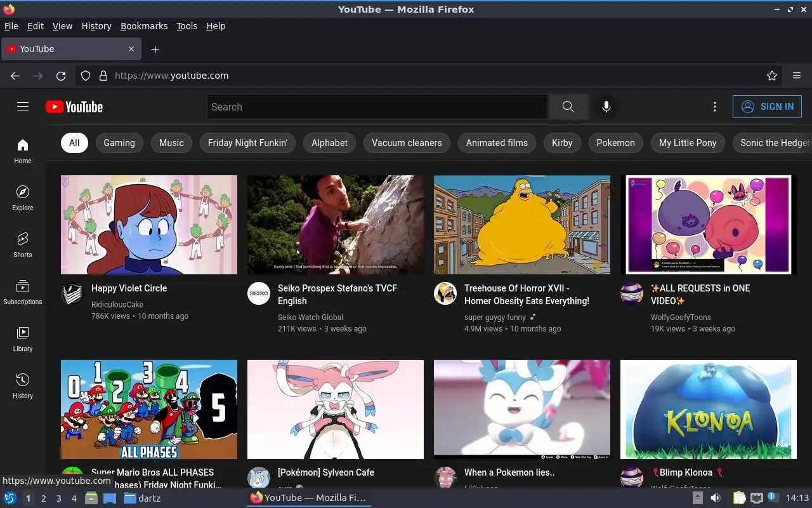Play the Homer Obesity thumbnail
Viewport: 812px width, 508px height.
click(x=522, y=225)
